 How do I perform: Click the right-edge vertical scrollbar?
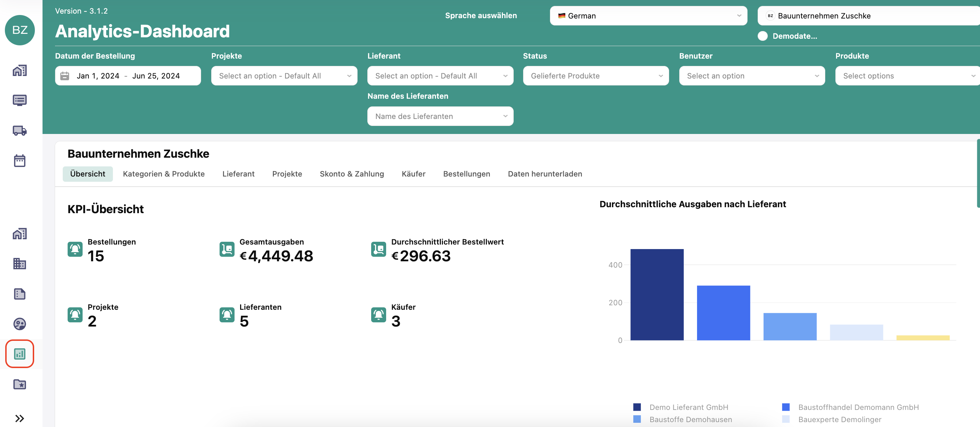tap(978, 173)
